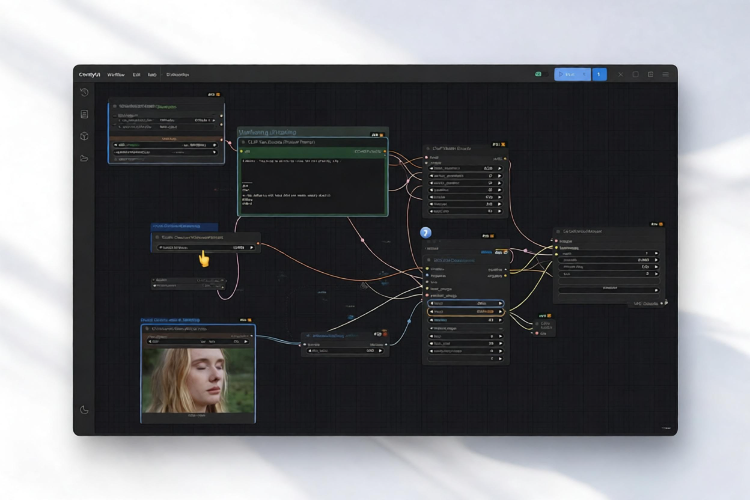Collapse the far-right node via its title dot
Image resolution: width=750 pixels, height=500 pixels.
558,231
